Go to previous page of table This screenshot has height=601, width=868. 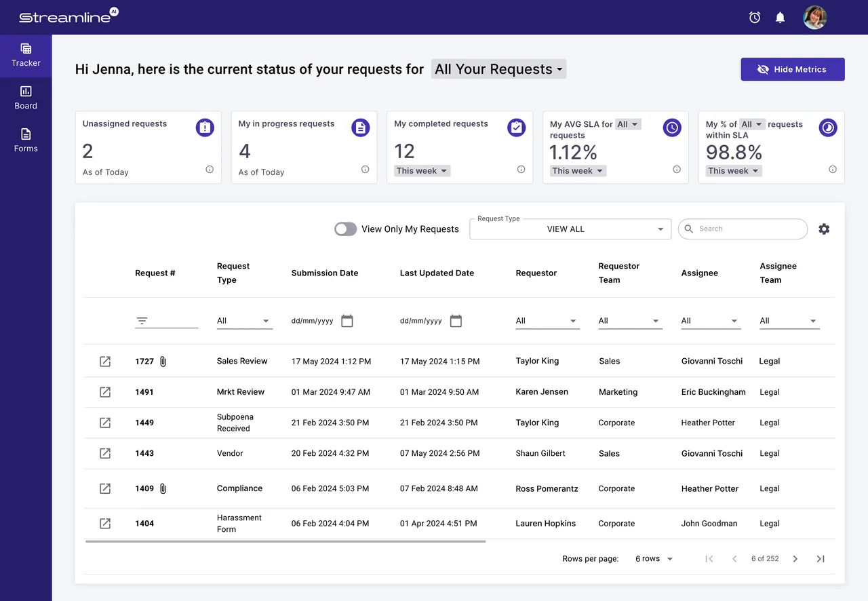point(734,559)
